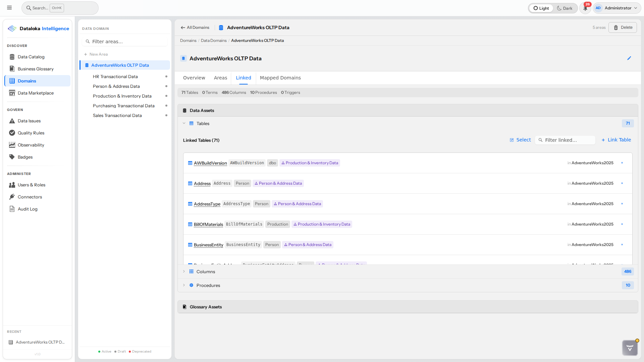Open the Quality Rules page
Viewport: 644px width, 362px height.
pos(31,133)
